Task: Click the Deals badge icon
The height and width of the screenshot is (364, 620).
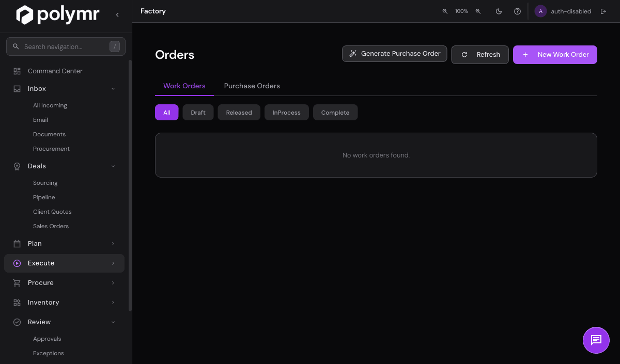Action: click(x=17, y=166)
